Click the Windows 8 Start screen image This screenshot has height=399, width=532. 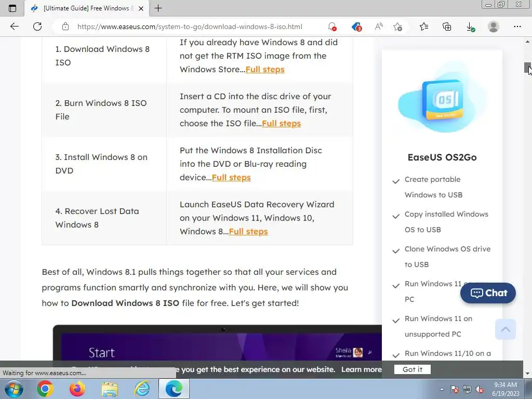(x=217, y=343)
